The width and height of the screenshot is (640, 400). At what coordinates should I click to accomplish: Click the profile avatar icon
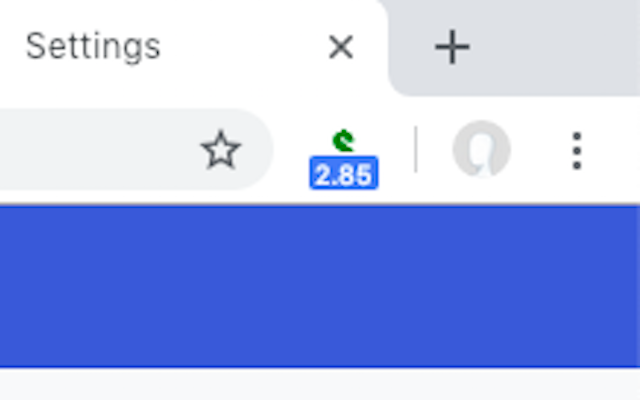(x=482, y=149)
